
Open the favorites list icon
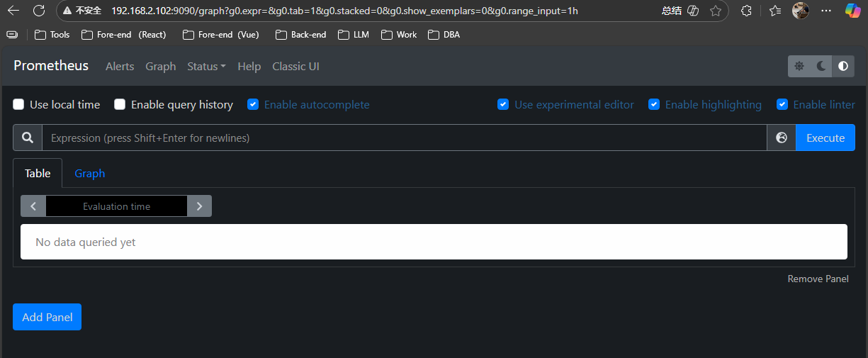click(x=775, y=11)
